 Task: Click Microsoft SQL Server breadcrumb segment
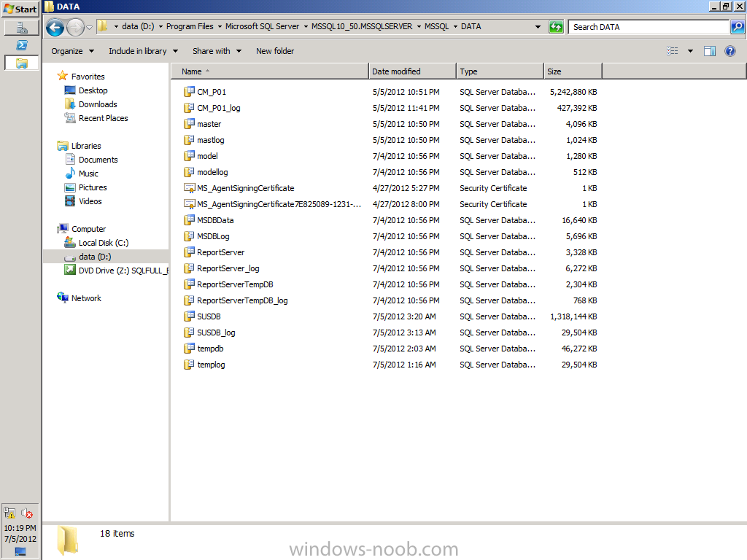(x=262, y=27)
